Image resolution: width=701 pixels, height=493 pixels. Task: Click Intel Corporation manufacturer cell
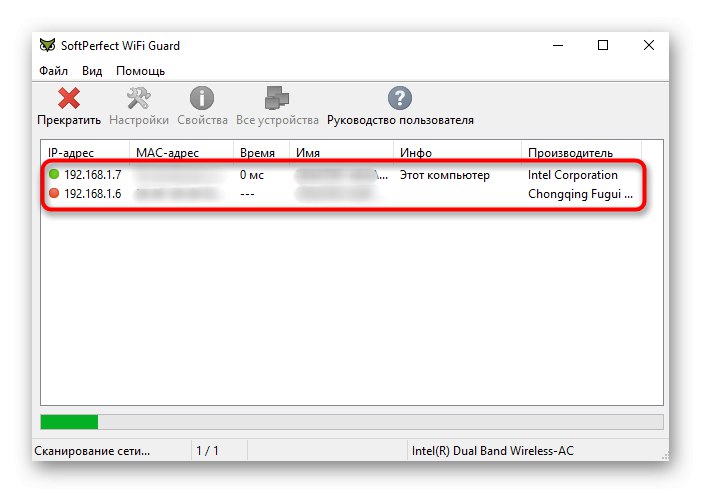572,174
